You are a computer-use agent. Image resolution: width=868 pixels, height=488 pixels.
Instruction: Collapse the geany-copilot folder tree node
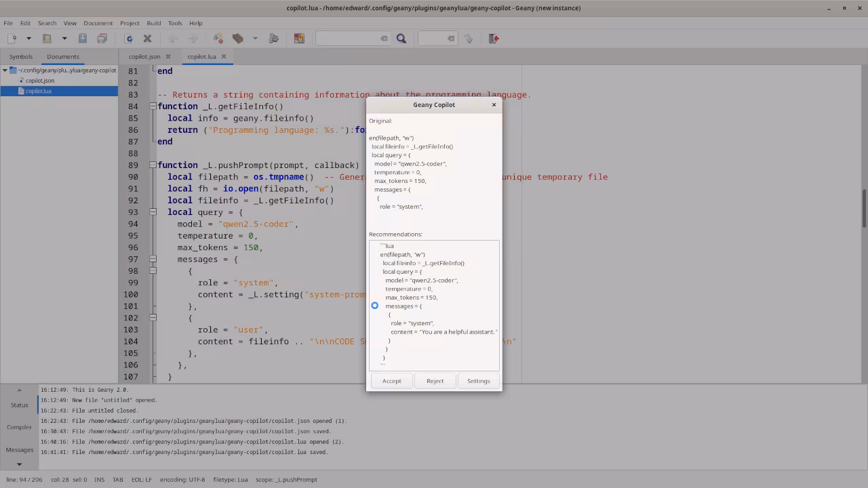(x=5, y=70)
